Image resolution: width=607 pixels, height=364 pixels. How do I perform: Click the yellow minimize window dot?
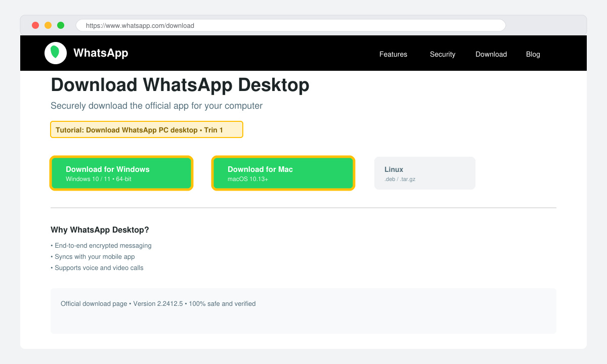coord(48,25)
